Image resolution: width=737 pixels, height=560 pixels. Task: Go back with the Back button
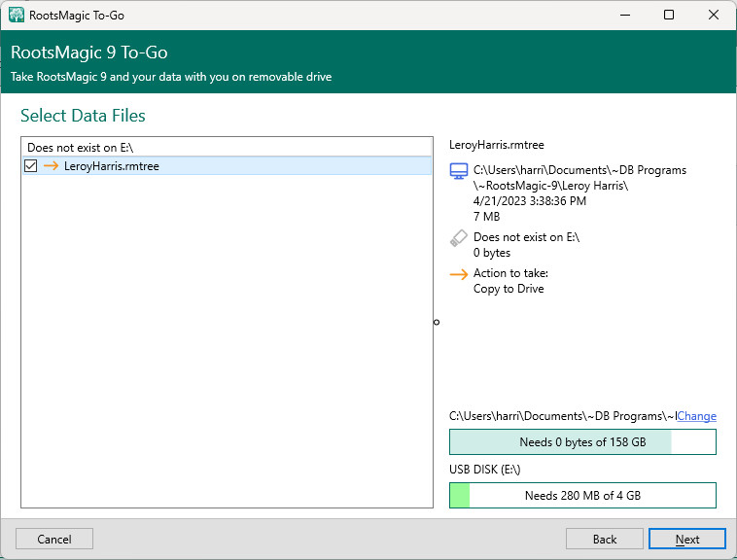point(604,539)
